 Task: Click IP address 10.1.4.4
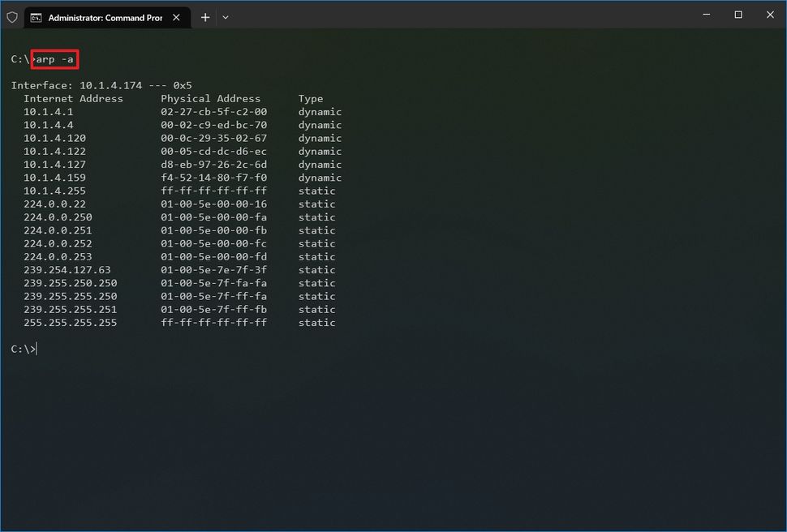[48, 125]
